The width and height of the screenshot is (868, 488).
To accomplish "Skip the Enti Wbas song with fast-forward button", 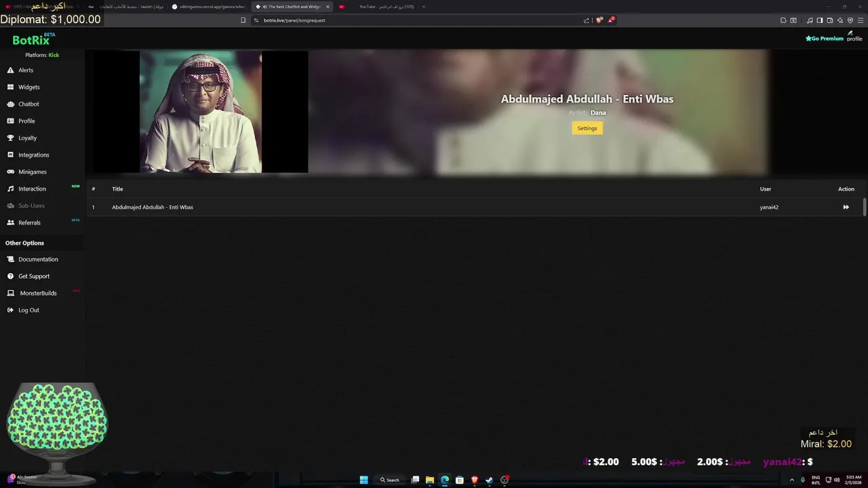I will [x=846, y=207].
